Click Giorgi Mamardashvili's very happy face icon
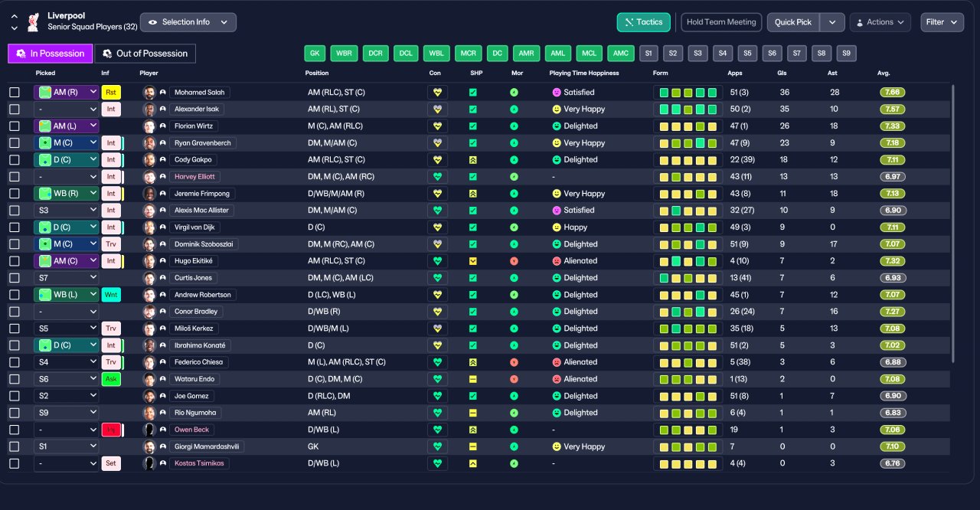Screen dimensions: 980x510 557,446
